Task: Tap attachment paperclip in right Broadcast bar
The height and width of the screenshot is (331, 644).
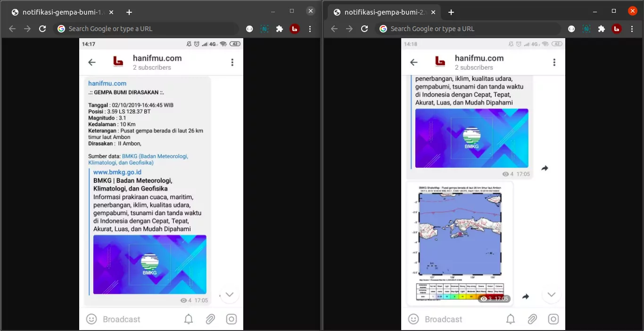Action: pyautogui.click(x=532, y=319)
